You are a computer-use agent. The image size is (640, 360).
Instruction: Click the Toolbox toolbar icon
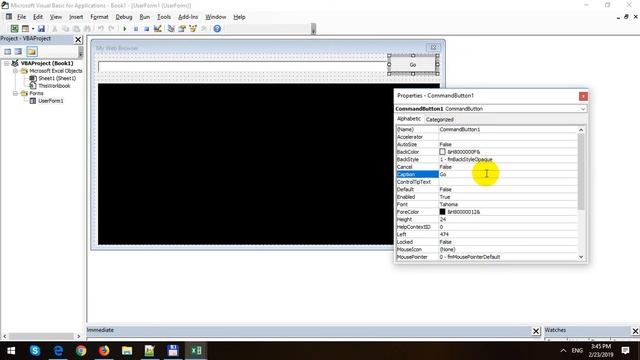(204, 29)
